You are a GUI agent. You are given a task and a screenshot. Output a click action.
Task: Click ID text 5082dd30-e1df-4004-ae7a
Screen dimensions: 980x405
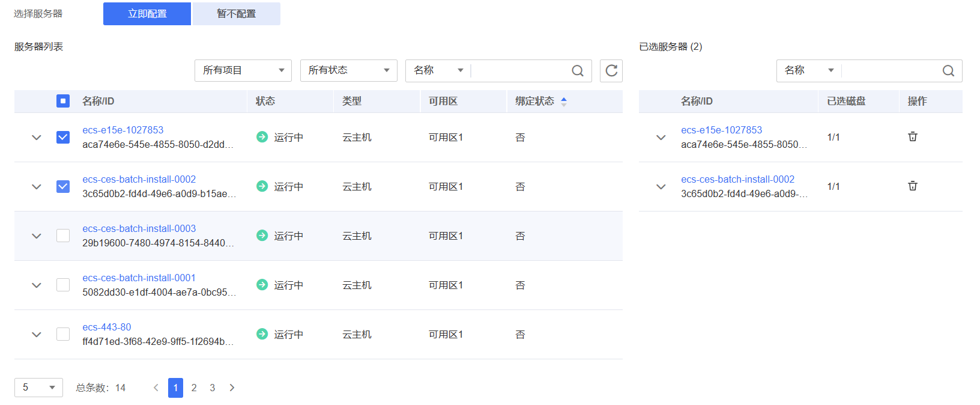159,292
